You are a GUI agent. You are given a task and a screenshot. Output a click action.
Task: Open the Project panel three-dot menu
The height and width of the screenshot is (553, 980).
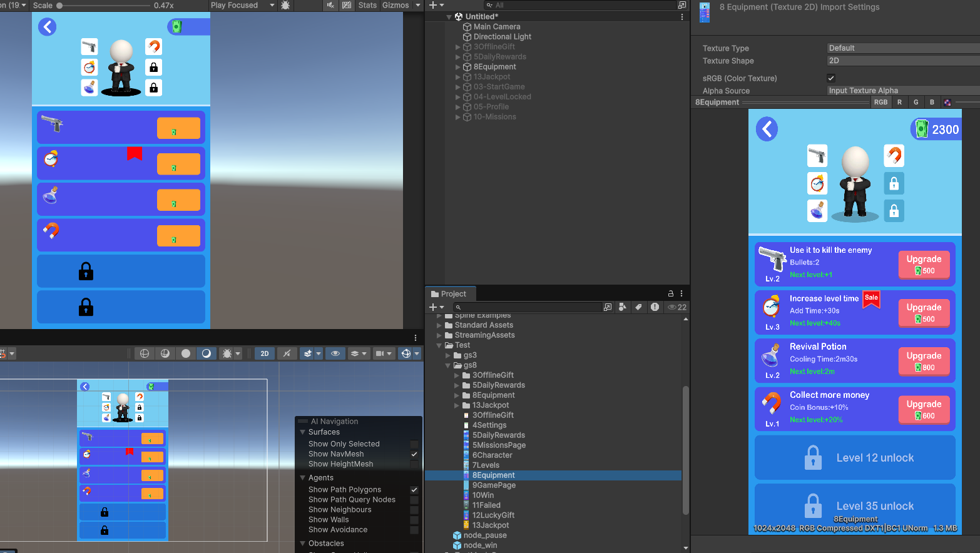tap(681, 293)
